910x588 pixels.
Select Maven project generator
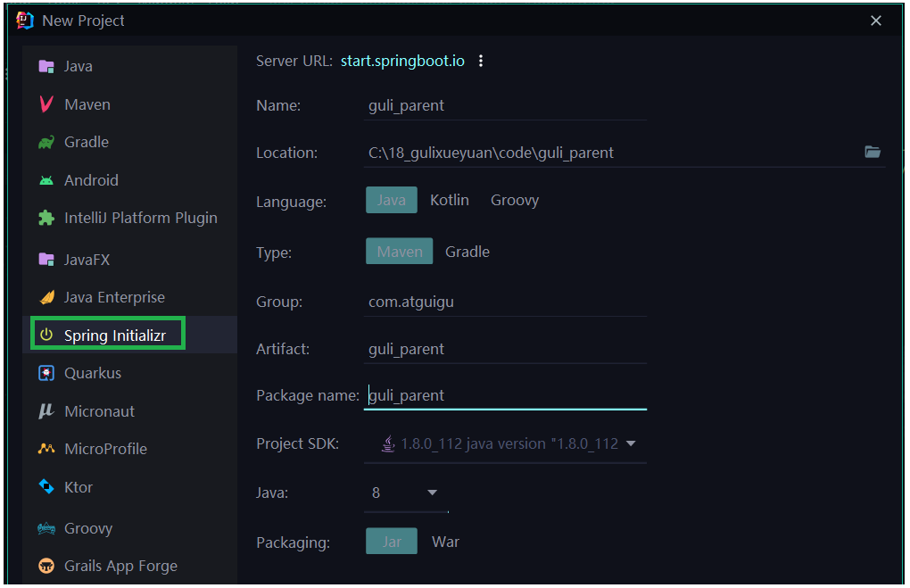tap(130, 104)
